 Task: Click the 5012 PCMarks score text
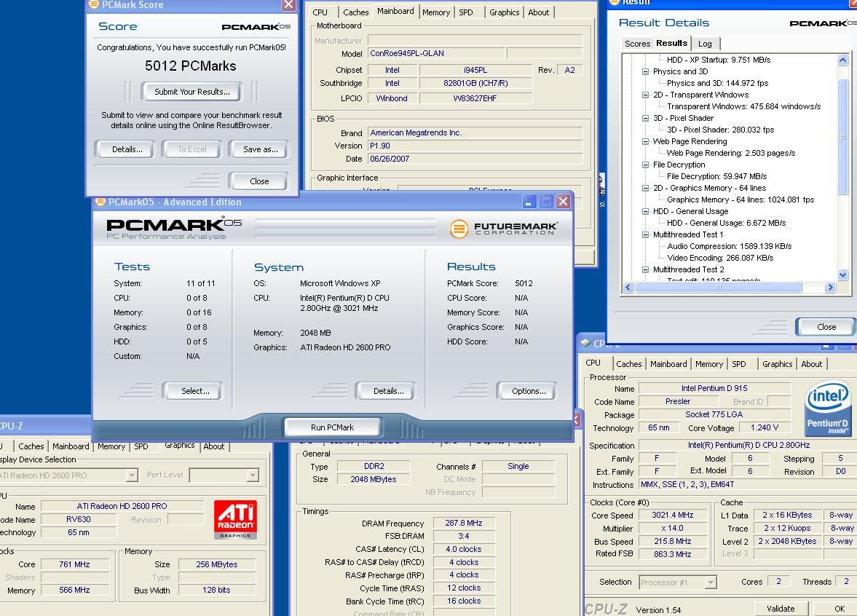tap(191, 66)
